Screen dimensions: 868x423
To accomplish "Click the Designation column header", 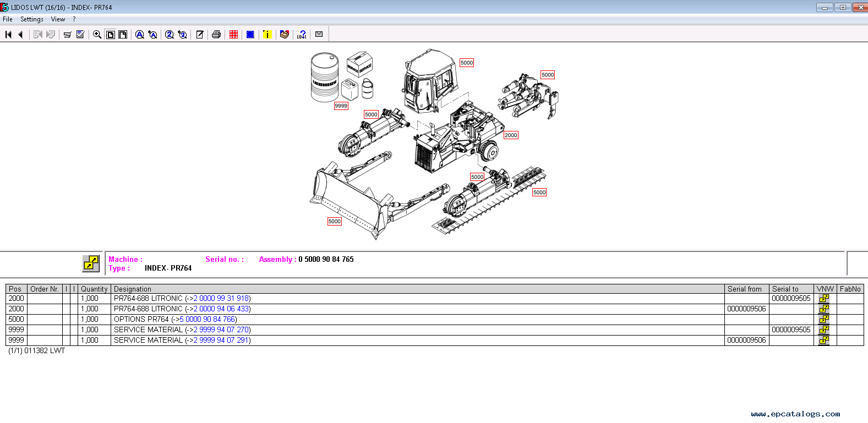I will (418, 289).
